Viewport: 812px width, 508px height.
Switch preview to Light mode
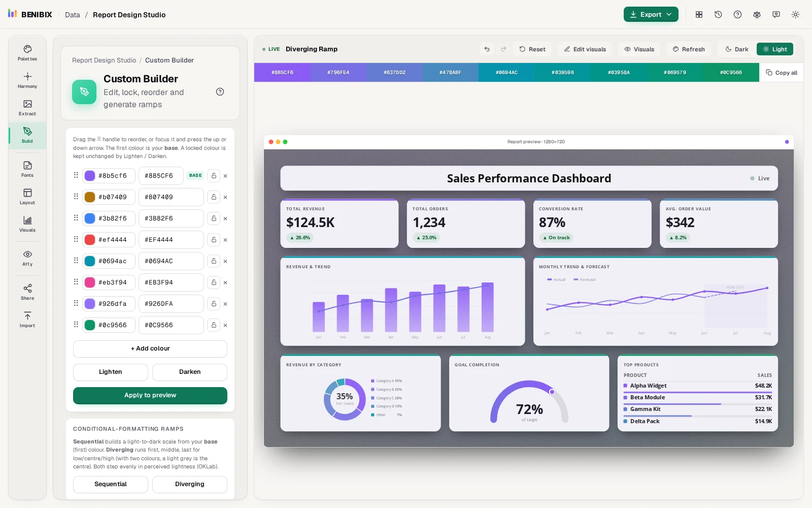pos(774,49)
